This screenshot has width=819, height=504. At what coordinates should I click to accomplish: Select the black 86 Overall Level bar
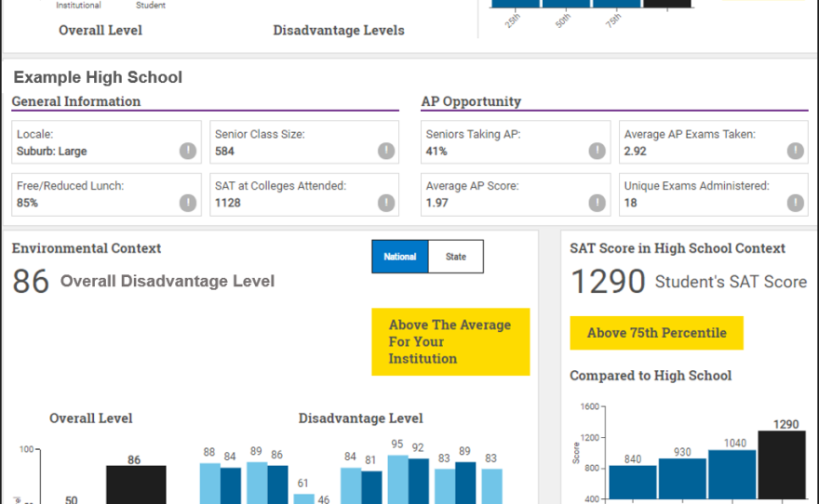[136, 484]
